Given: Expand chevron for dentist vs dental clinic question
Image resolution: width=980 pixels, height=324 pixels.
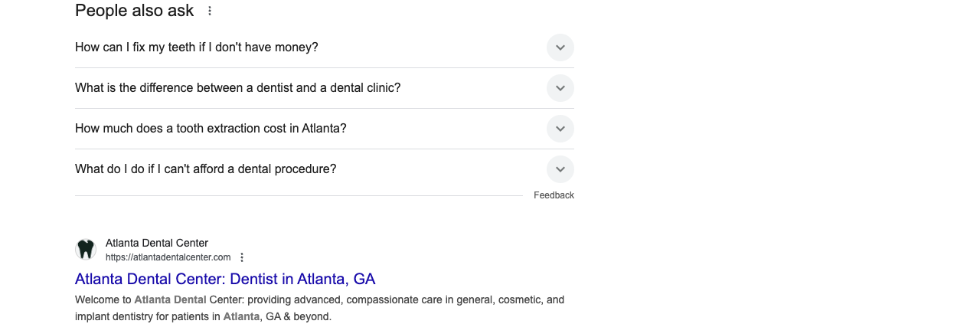Looking at the screenshot, I should click(x=560, y=88).
